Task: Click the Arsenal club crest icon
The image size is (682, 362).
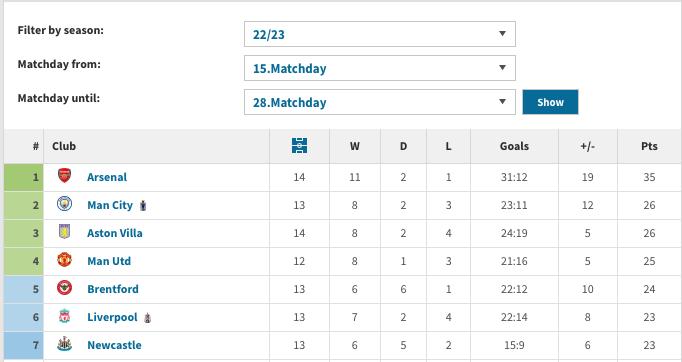Action: coord(64,176)
